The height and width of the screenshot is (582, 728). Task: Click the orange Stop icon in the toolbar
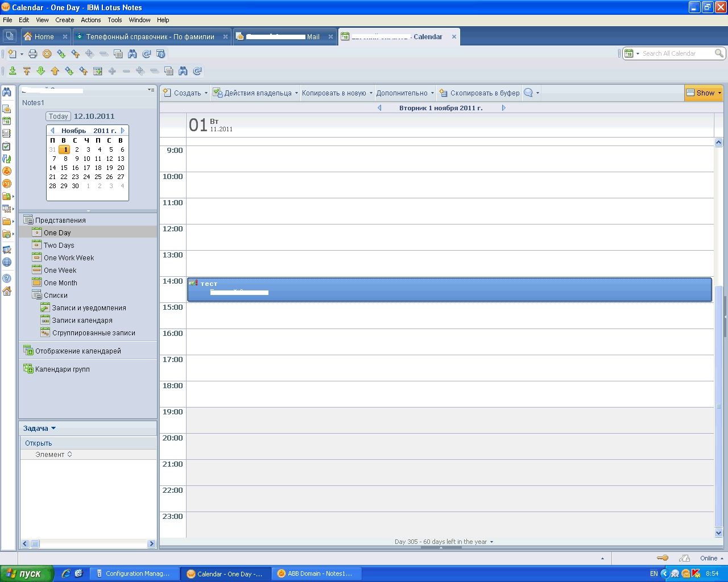(47, 54)
